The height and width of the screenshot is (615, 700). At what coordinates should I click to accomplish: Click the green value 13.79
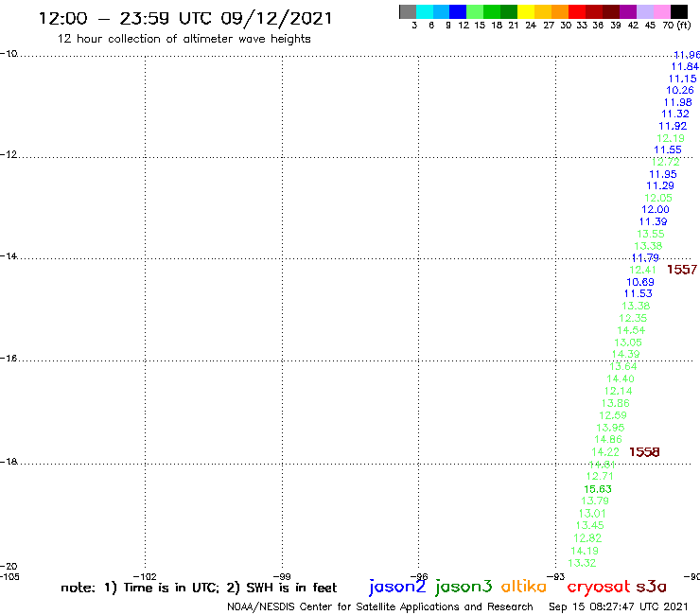pyautogui.click(x=595, y=501)
